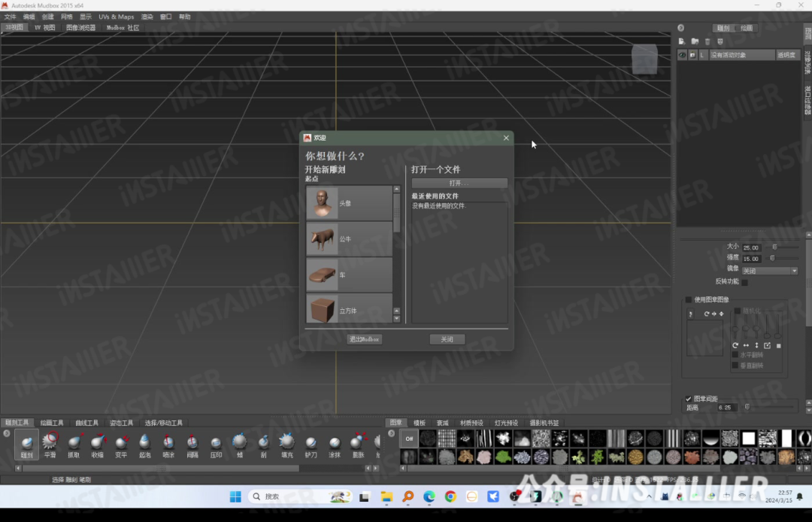Screen dimensions: 812x522
Task: Switch to the 材质预设 tab
Action: click(471, 423)
